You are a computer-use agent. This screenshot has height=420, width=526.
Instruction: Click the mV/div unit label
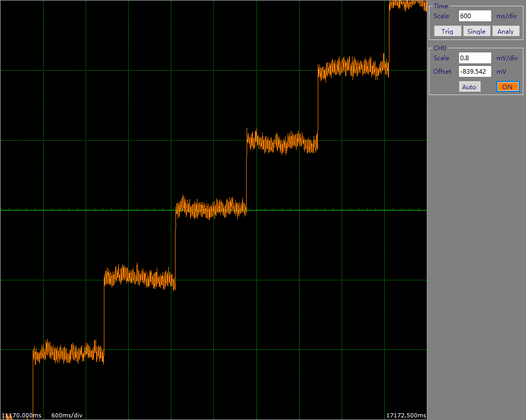click(507, 58)
